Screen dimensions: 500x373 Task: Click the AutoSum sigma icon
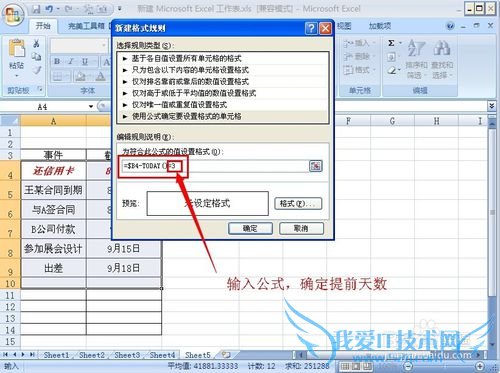click(x=391, y=43)
